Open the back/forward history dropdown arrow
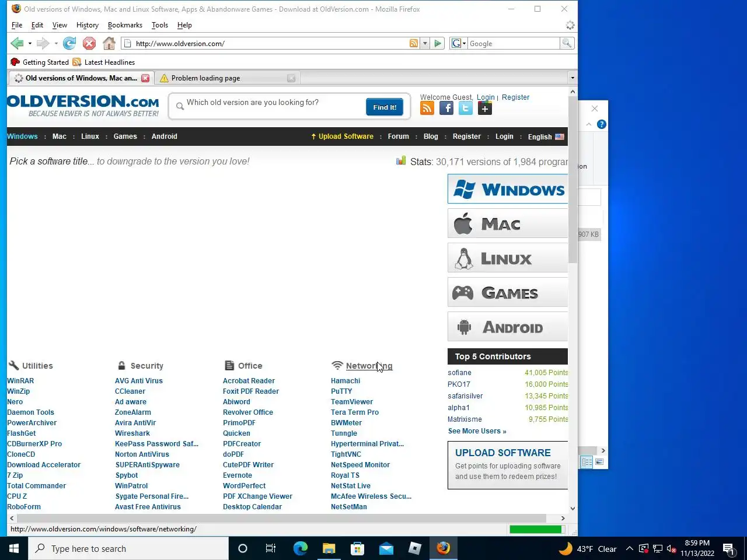Viewport: 747px width, 560px height. (56, 44)
